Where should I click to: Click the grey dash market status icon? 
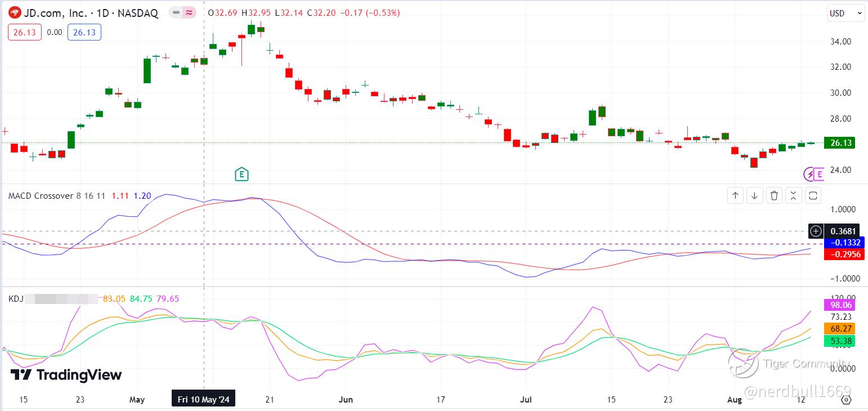[x=176, y=12]
